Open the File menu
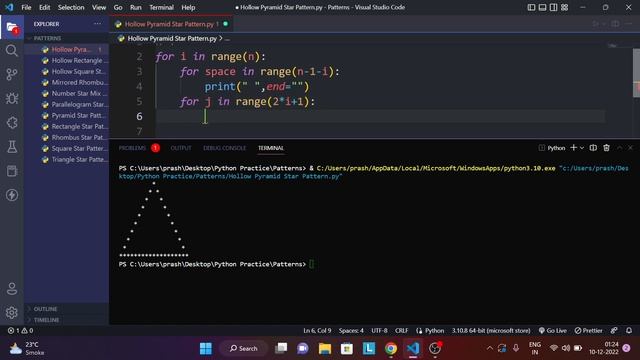This screenshot has height=360, width=640. 26,7
